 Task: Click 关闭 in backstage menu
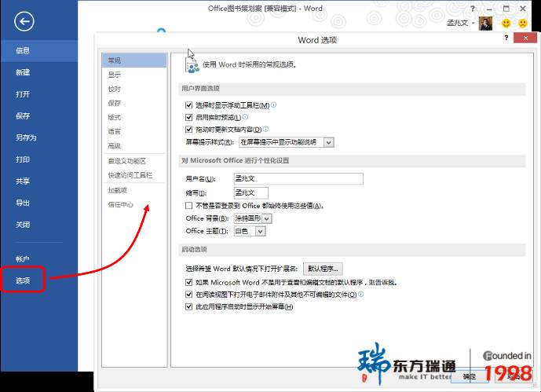(x=39, y=225)
